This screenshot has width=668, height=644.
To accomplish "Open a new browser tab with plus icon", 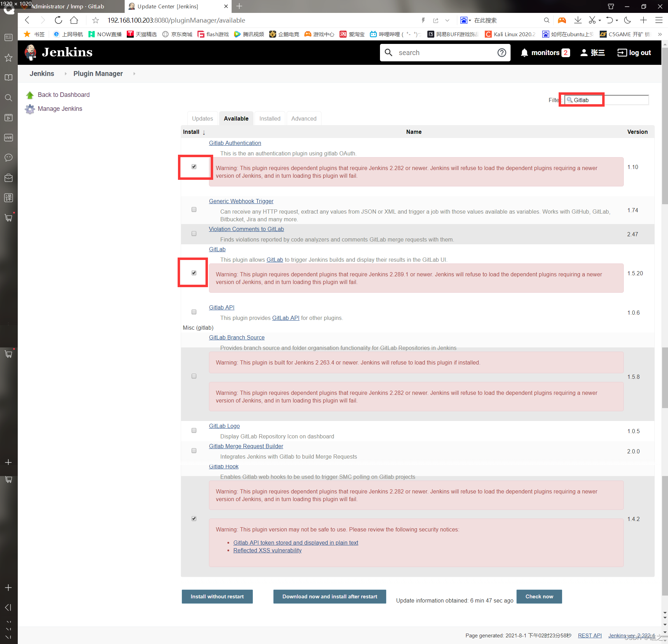I will (239, 6).
